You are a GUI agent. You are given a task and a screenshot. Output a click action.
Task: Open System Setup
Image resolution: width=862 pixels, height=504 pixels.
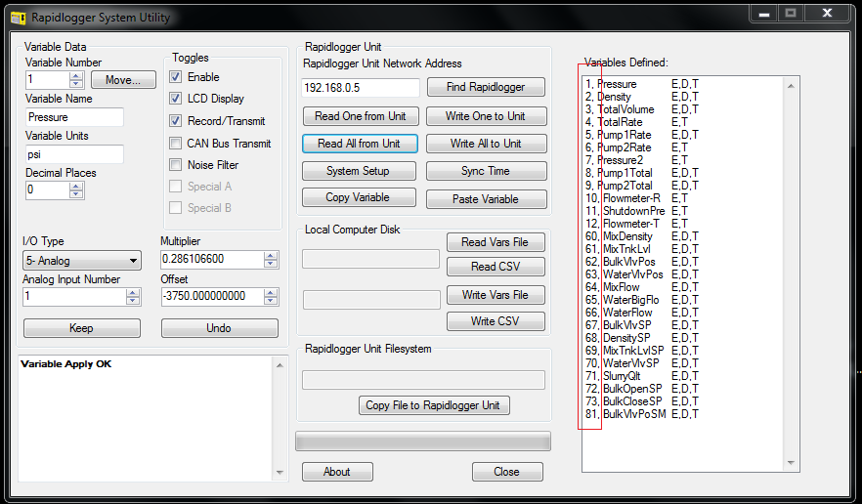[x=359, y=171]
